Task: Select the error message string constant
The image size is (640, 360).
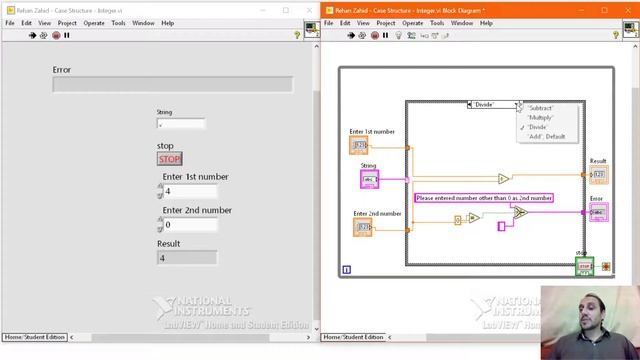Action: (484, 198)
